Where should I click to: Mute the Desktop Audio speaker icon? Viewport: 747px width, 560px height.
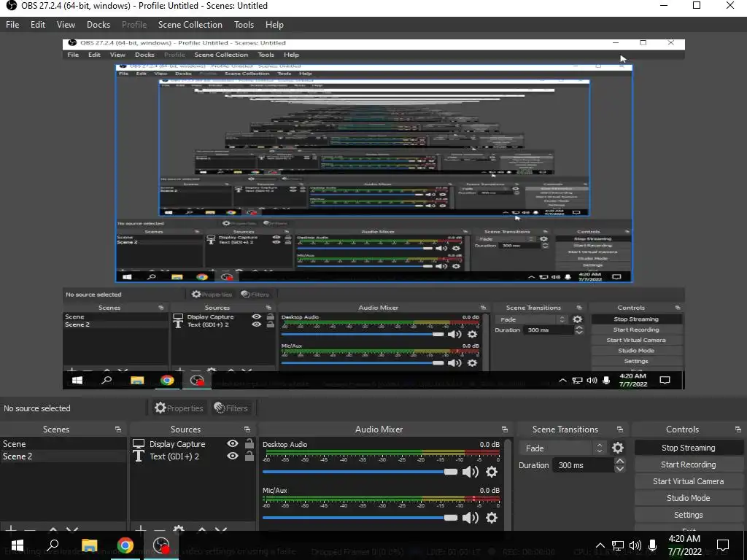pos(470,472)
